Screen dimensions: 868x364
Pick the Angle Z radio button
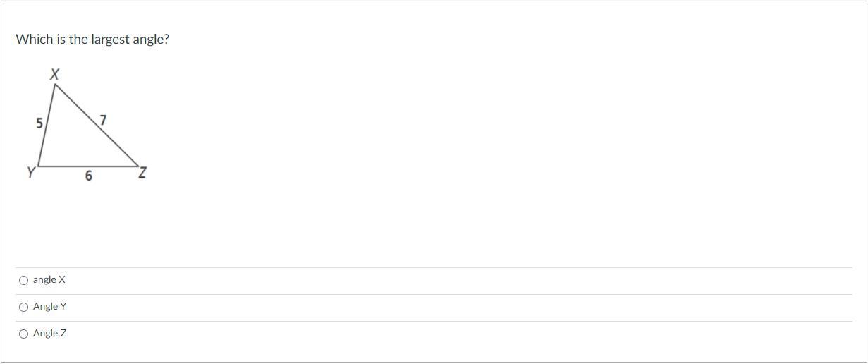[x=24, y=334]
